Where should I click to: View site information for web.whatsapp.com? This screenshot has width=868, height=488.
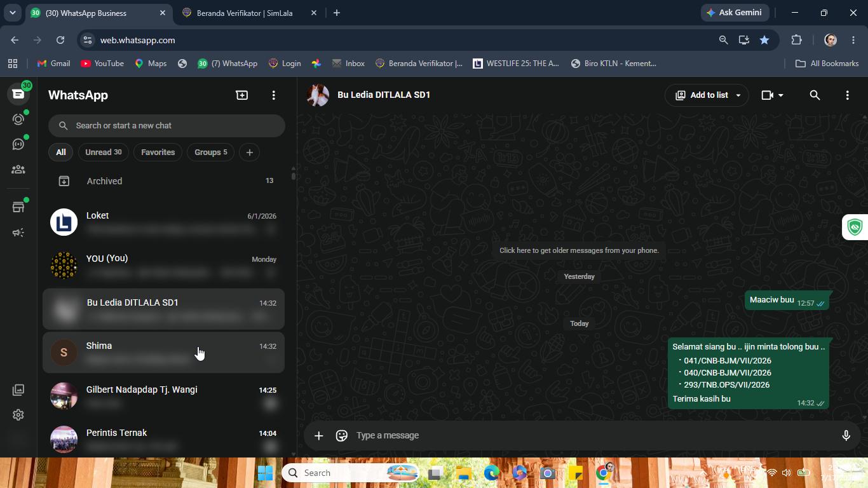(88, 40)
